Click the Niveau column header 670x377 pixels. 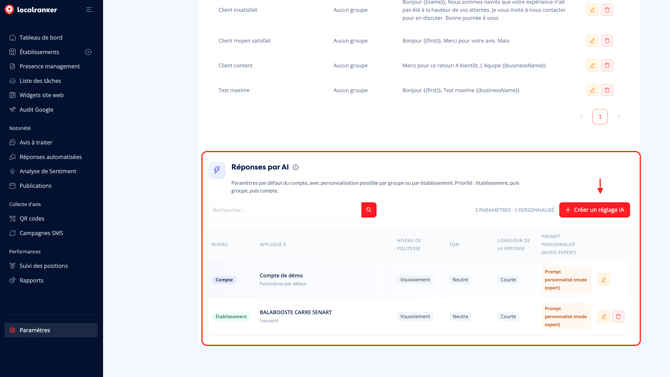coord(220,244)
